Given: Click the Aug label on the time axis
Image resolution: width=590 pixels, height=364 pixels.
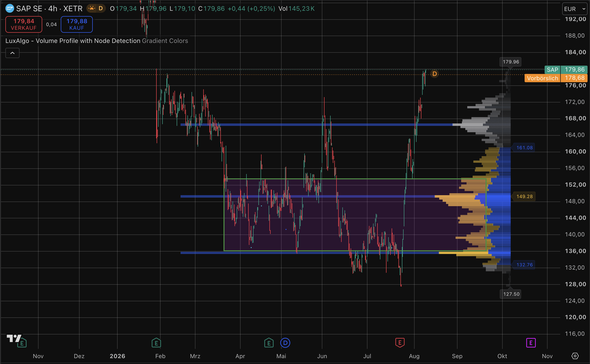Looking at the screenshot, I should 414,356.
